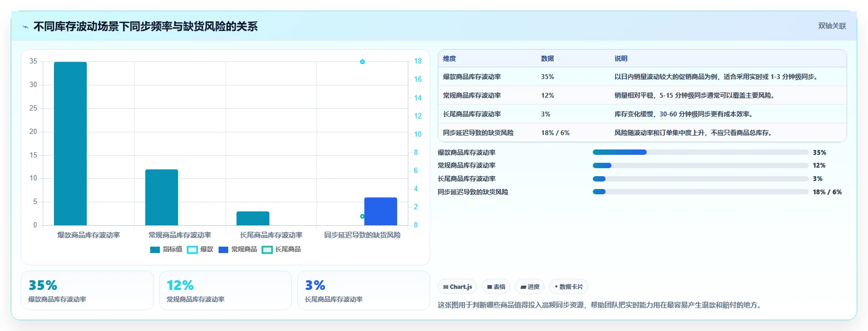Toggle the 长尾商品 legend item

pyautogui.click(x=282, y=249)
